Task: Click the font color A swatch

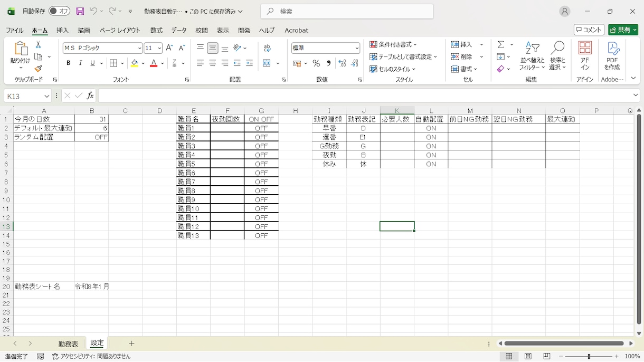Action: pyautogui.click(x=154, y=63)
